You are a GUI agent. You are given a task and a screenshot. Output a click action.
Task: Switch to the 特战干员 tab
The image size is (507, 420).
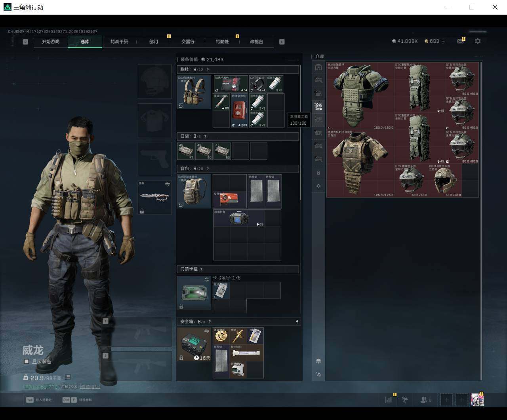[119, 42]
